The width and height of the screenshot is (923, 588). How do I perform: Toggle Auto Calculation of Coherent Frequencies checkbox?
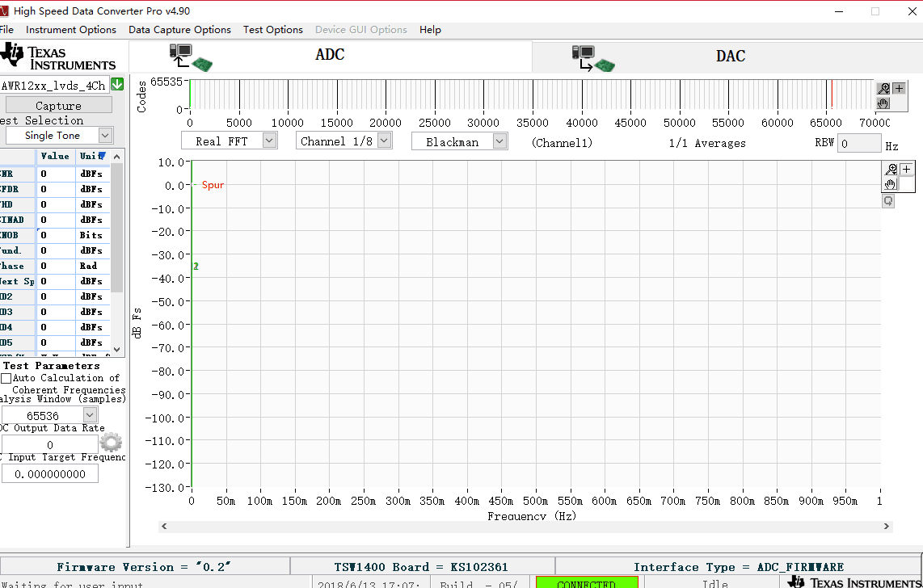tap(6, 378)
